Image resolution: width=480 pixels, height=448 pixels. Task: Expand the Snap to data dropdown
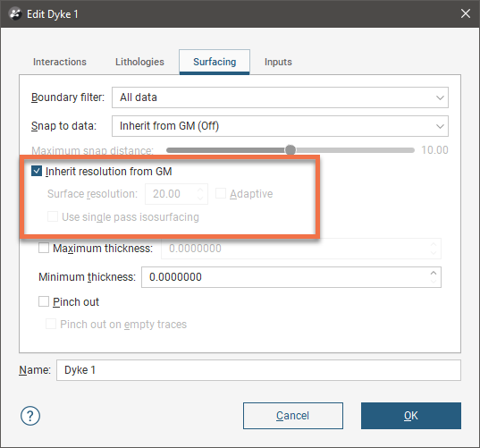click(x=280, y=126)
